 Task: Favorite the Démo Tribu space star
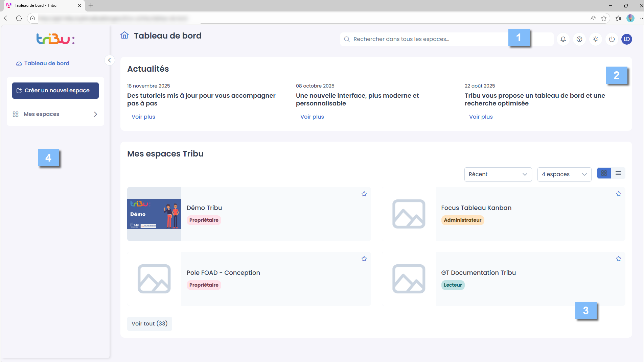pyautogui.click(x=364, y=194)
